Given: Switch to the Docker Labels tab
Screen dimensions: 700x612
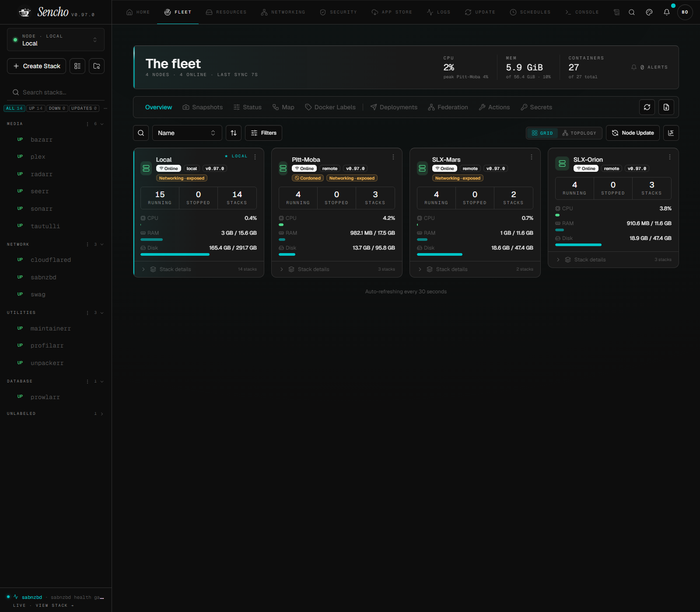Looking at the screenshot, I should pyautogui.click(x=330, y=107).
